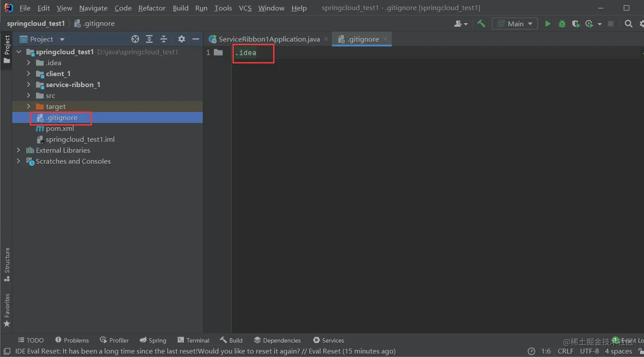Screen dimensions: 644x357
Task: Change CRLF line separator in status bar
Action: click(x=565, y=351)
